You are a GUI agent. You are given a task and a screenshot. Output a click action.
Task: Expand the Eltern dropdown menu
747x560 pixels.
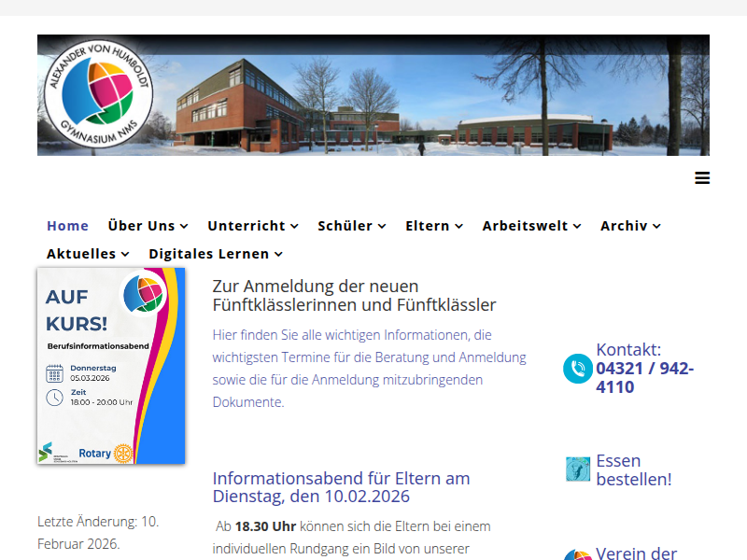433,226
